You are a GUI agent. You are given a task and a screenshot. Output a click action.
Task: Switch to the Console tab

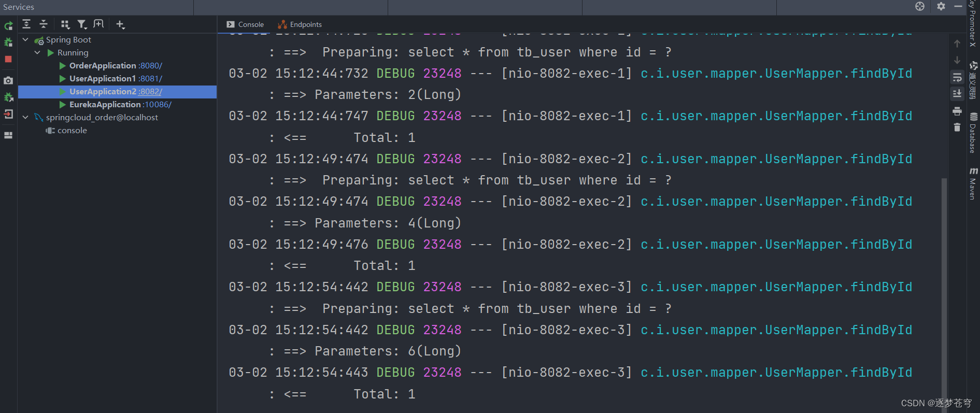[245, 24]
